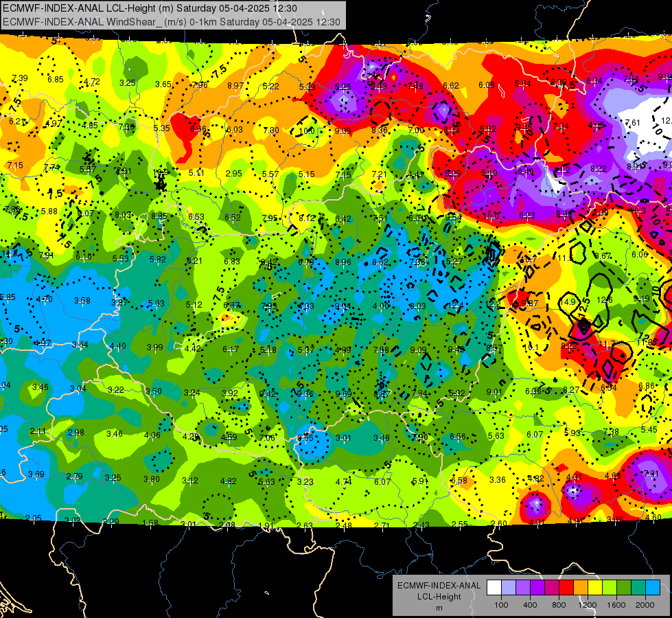Click the LCL-Height title line at top
Image resolution: width=672 pixels, height=618 pixels.
150,8
